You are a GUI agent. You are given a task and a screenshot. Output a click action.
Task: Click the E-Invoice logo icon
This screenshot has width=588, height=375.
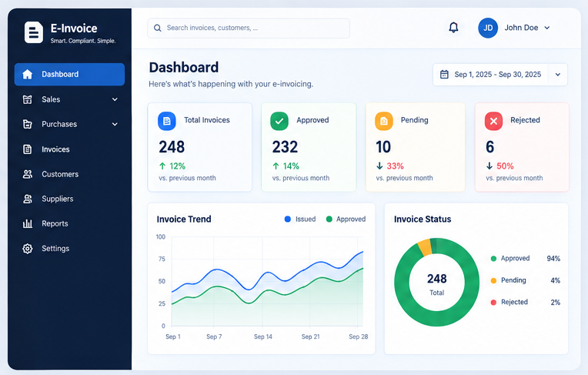33,32
